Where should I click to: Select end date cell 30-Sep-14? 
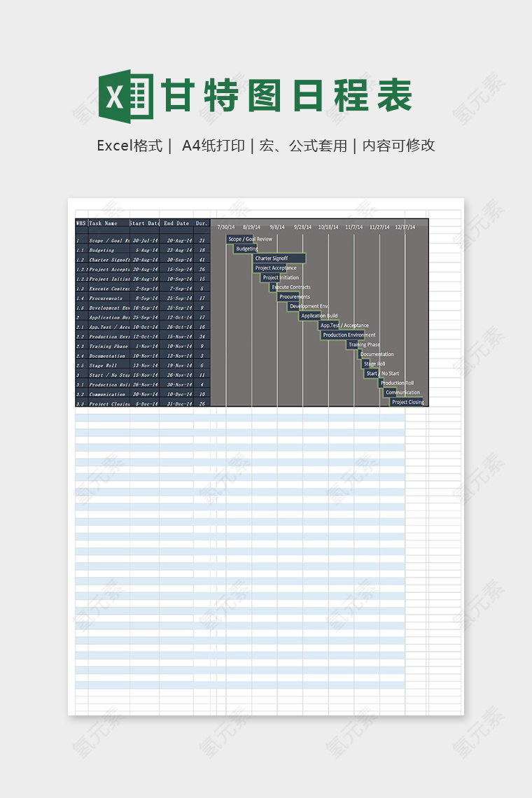point(177,260)
